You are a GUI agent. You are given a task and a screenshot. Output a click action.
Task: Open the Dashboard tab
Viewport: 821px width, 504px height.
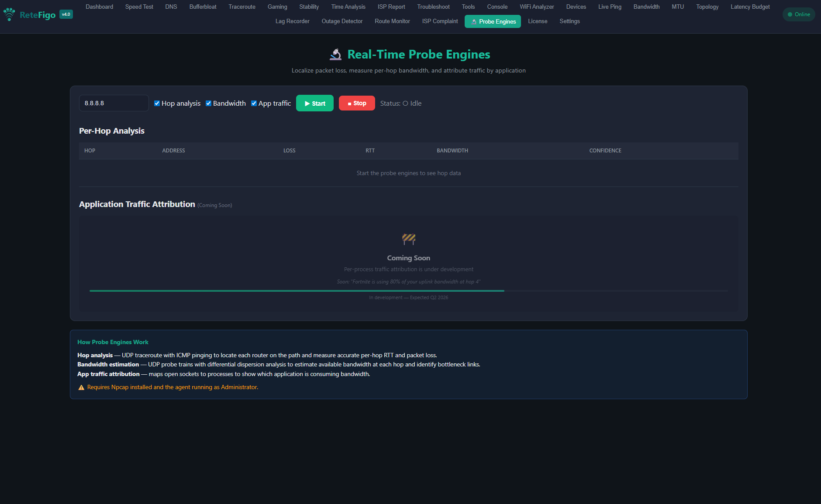pyautogui.click(x=99, y=7)
